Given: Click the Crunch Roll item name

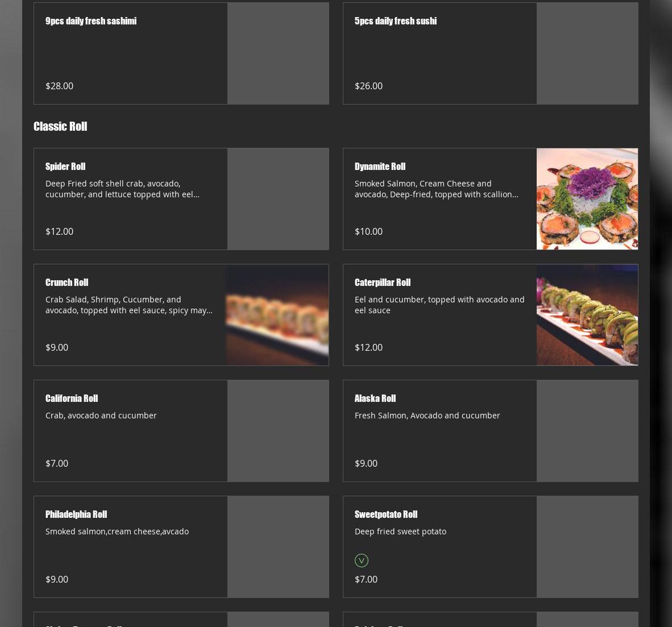Looking at the screenshot, I should click(67, 283).
